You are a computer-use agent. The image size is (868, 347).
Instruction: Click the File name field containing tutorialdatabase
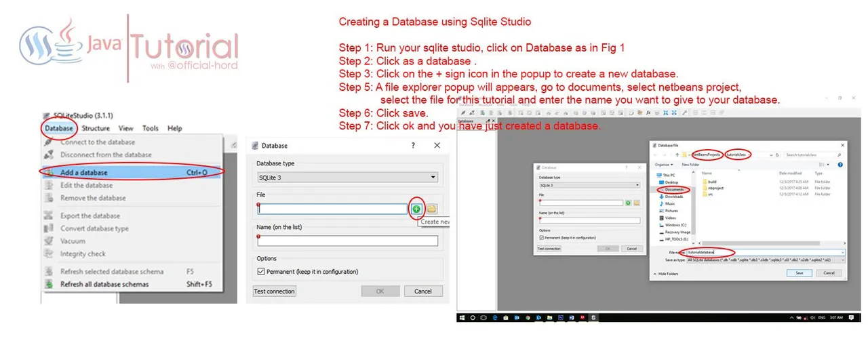(766, 252)
